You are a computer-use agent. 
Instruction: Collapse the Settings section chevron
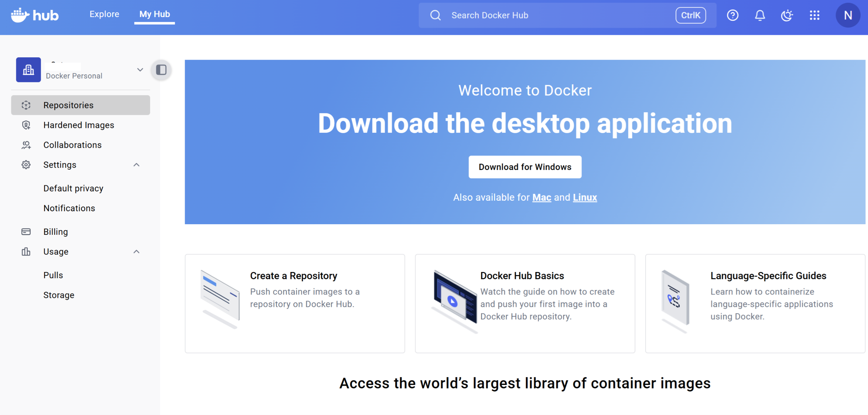(x=136, y=165)
